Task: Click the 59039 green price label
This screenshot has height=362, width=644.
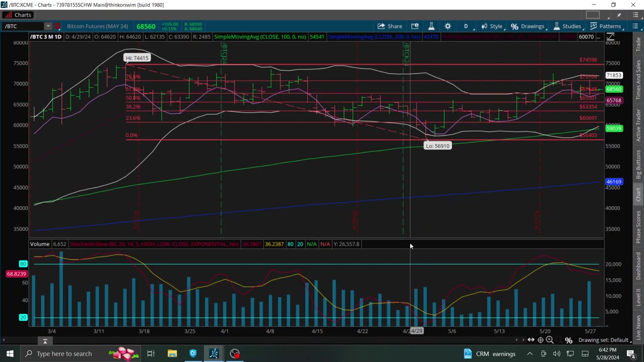Action: 614,128
